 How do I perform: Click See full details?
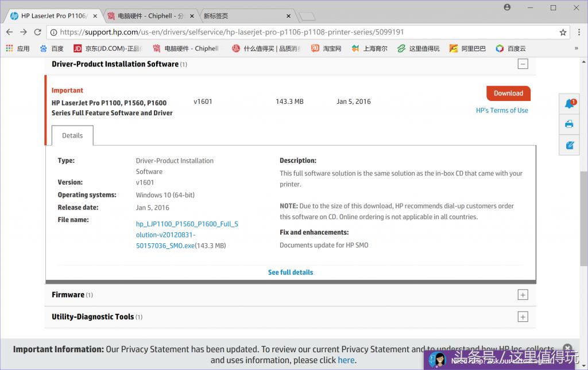click(291, 272)
